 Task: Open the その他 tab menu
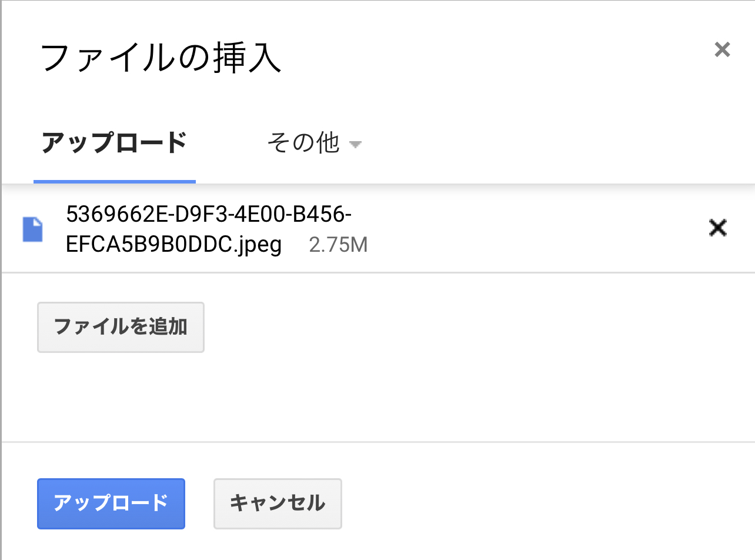click(x=303, y=143)
